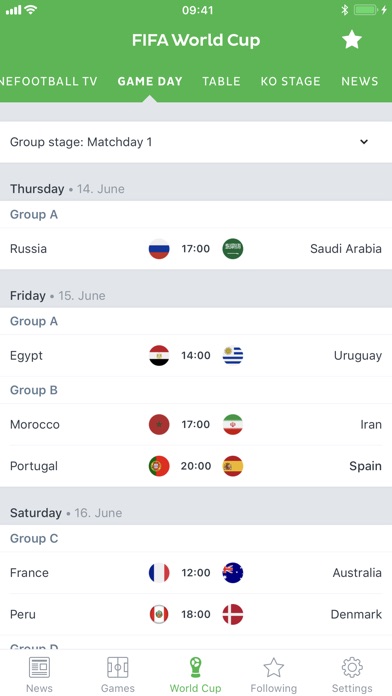Expand the Matchday dropdown chevron
Image resolution: width=392 pixels, height=696 pixels.
tap(364, 142)
